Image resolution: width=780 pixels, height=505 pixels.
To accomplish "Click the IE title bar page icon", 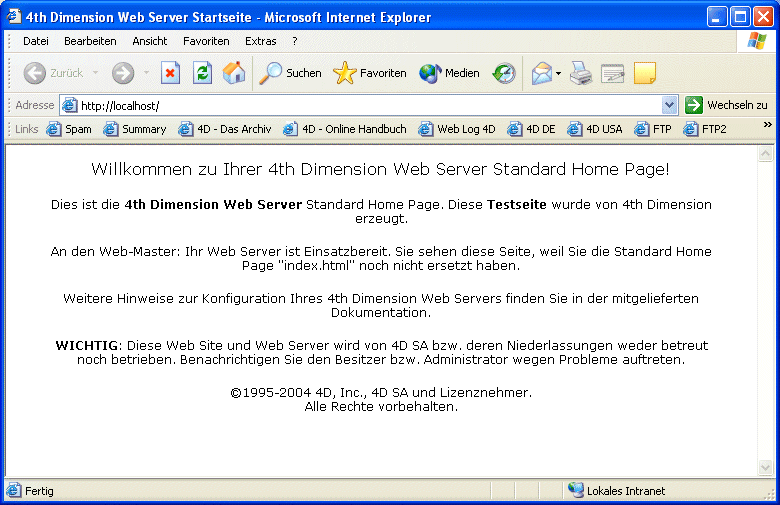I will [x=13, y=16].
